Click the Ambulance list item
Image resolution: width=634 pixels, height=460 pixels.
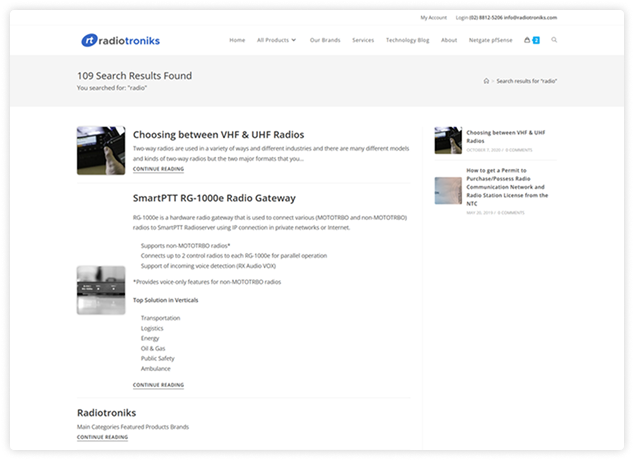[155, 369]
